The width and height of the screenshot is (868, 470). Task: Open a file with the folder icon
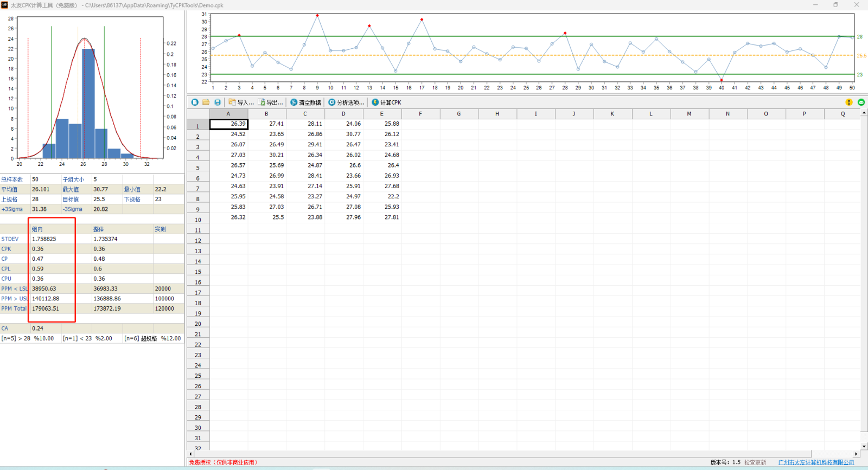point(206,102)
